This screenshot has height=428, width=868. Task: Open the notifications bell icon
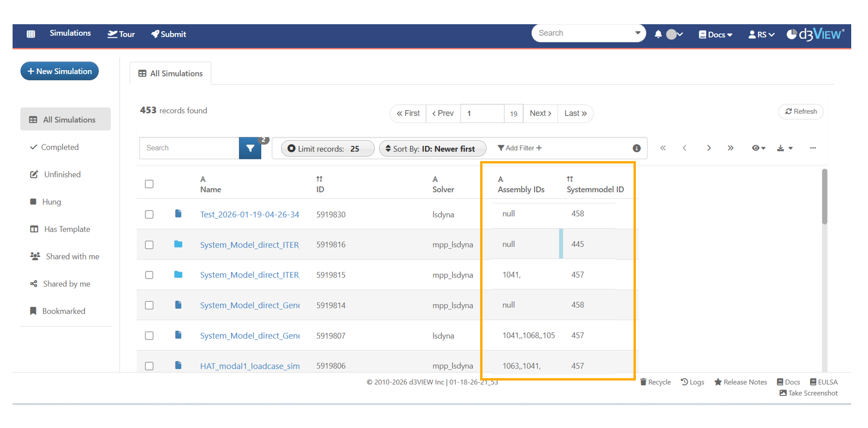(658, 34)
